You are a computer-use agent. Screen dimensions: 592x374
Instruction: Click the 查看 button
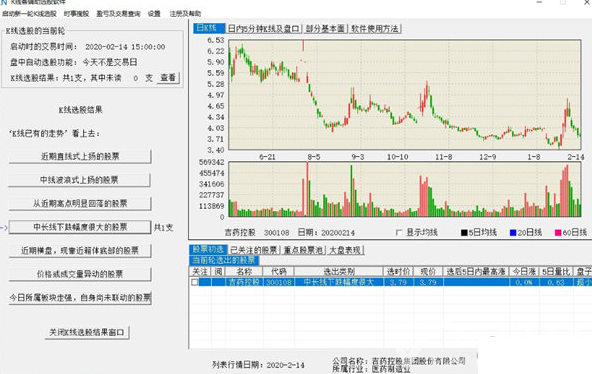click(168, 78)
